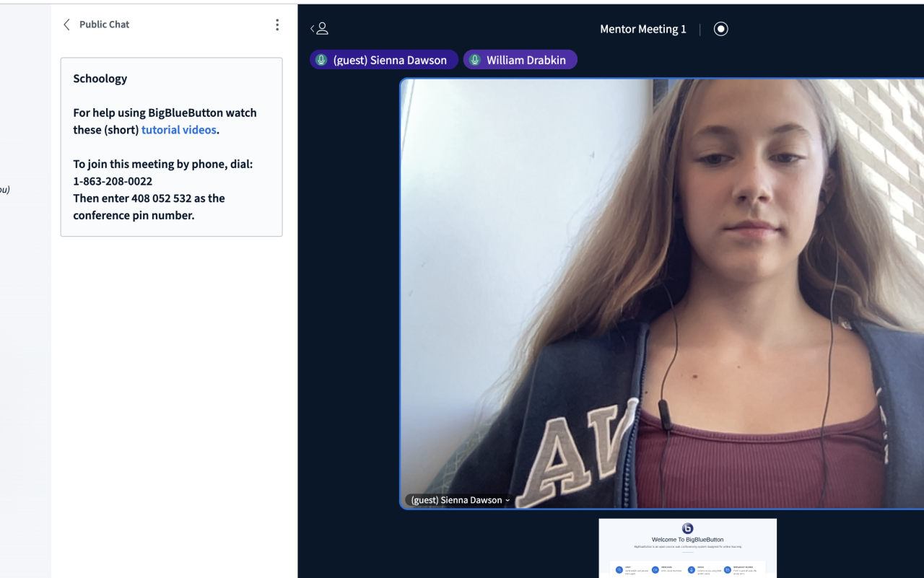Image resolution: width=924 pixels, height=578 pixels.
Task: Click the William Drabkin talking indicator name
Action: pos(526,60)
